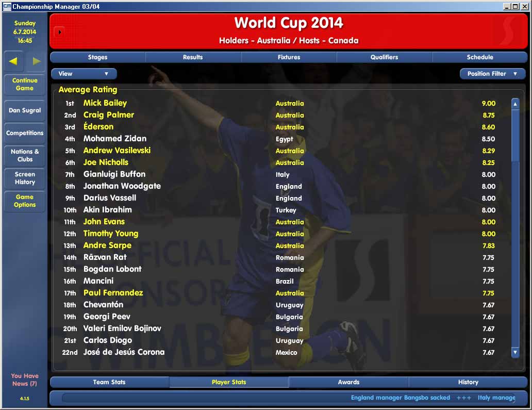The height and width of the screenshot is (410, 532).
Task: Open Éderson's player profile
Action: 98,126
